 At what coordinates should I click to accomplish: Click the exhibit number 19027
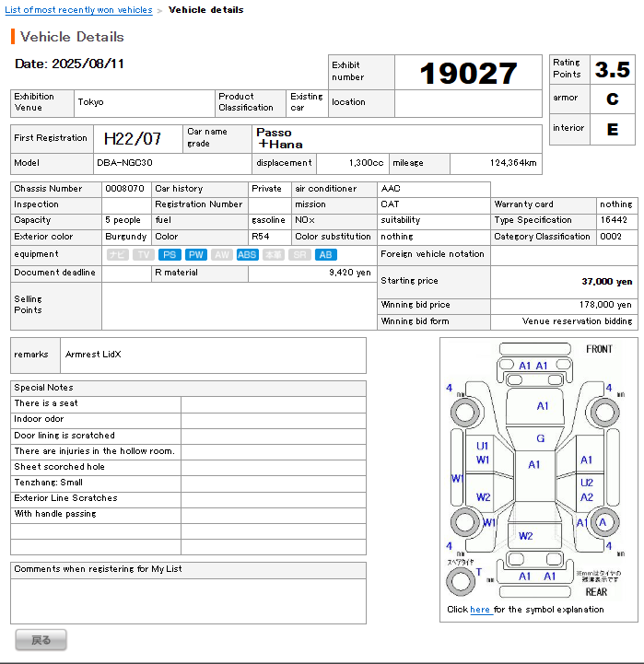pyautogui.click(x=468, y=74)
